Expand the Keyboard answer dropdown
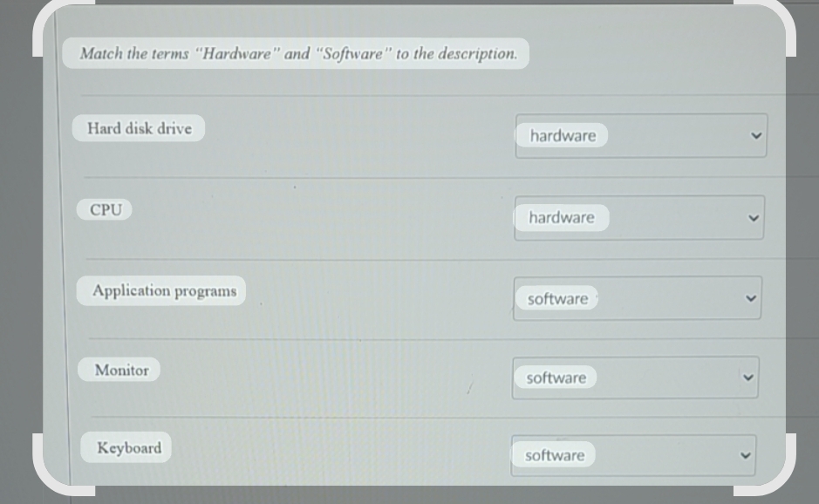The width and height of the screenshot is (819, 504). (633, 455)
